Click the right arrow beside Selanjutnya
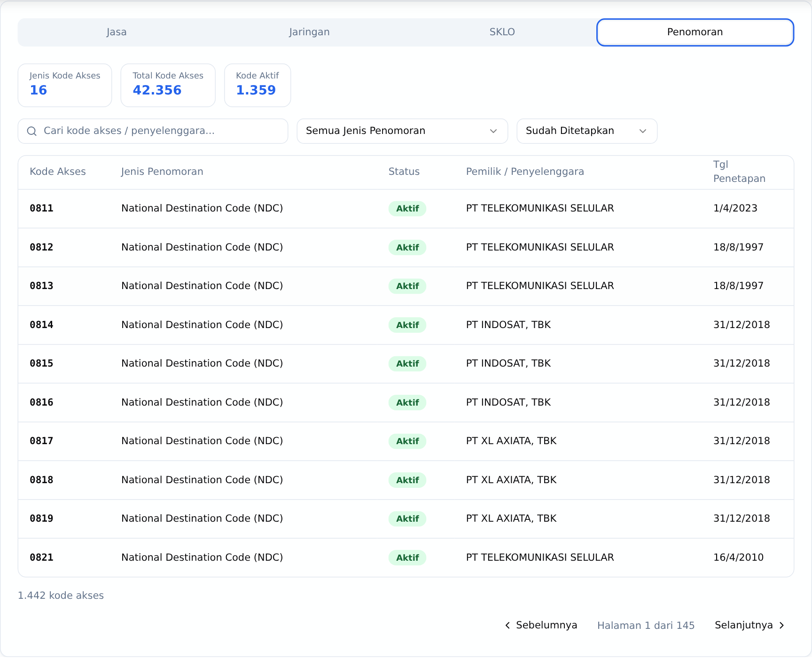Screen dimensions: 812x658 click(781, 625)
